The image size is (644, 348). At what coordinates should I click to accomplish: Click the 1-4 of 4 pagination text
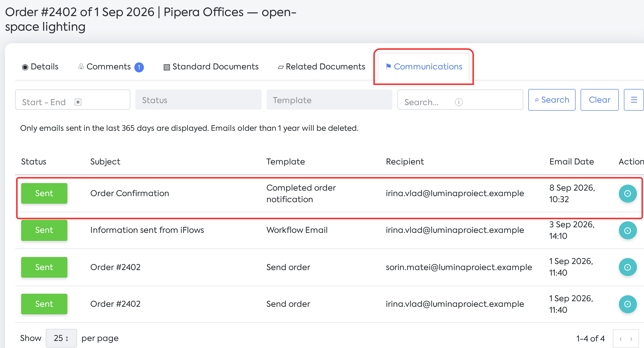(x=590, y=339)
